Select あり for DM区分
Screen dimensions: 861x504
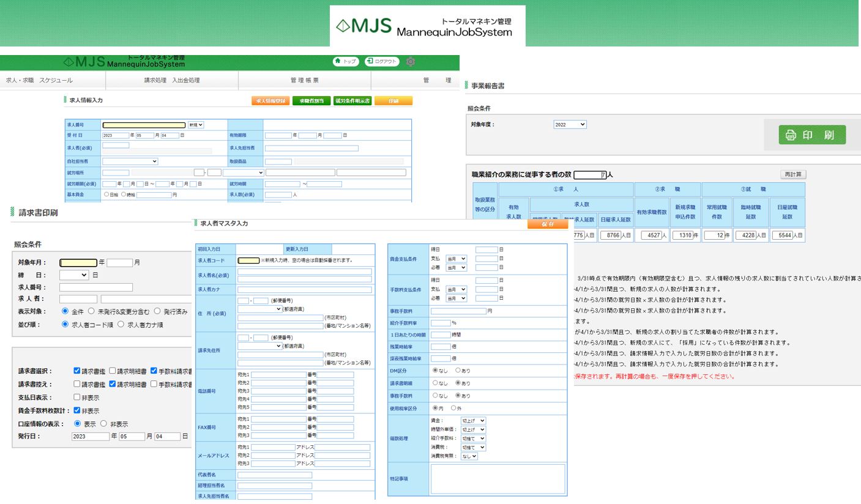click(x=458, y=370)
